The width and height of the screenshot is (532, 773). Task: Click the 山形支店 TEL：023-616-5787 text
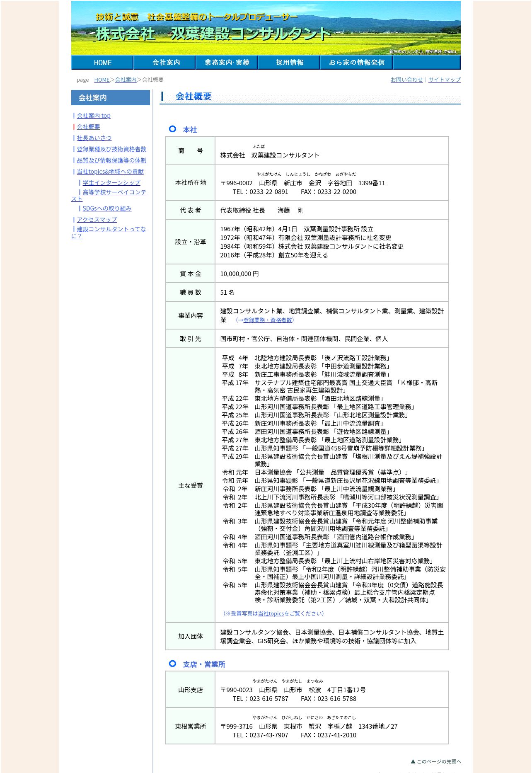260,699
